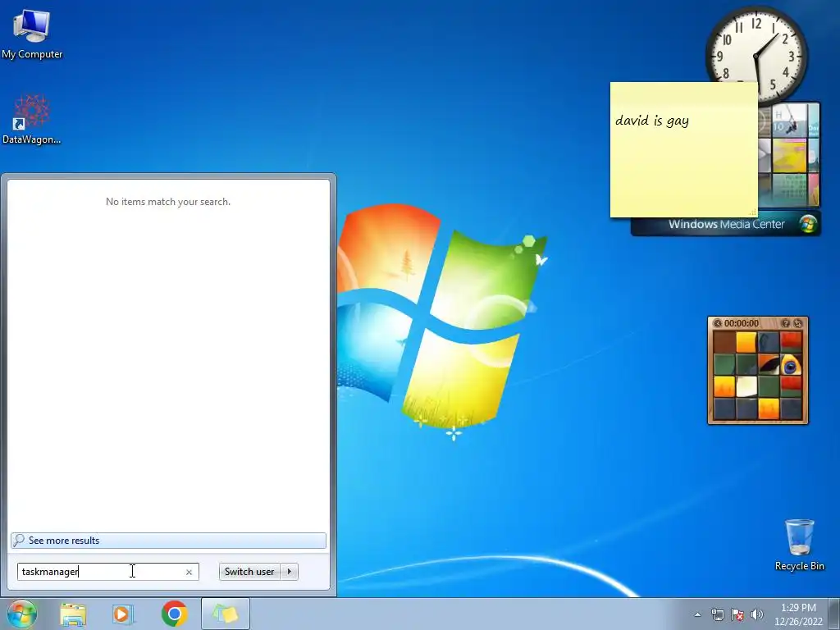Show hidden tray icons arrow

click(x=697, y=614)
